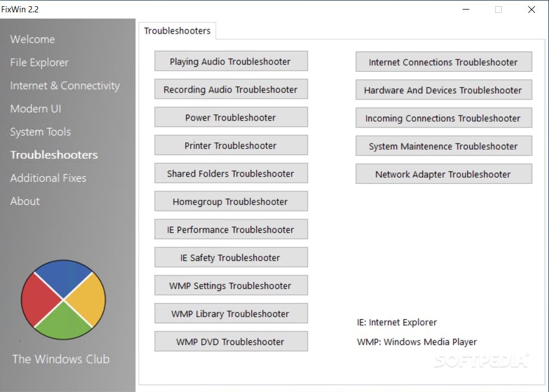The height and width of the screenshot is (392, 549).
Task: Run WMP Library Troubleshooter
Action: pyautogui.click(x=231, y=313)
